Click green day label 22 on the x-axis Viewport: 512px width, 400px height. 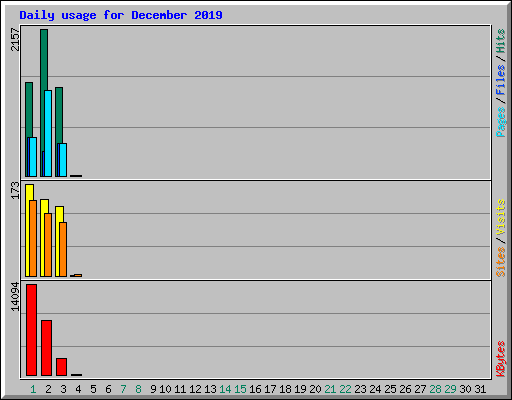tap(345, 389)
